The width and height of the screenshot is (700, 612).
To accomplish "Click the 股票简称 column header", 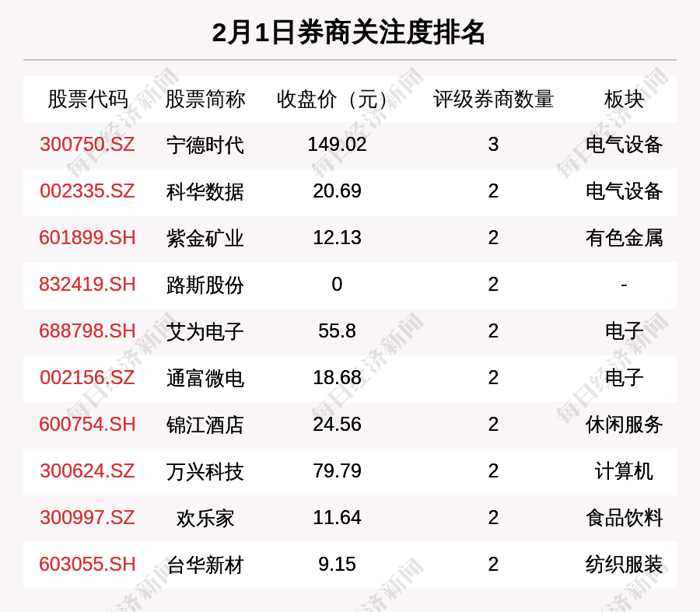I will pyautogui.click(x=205, y=99).
